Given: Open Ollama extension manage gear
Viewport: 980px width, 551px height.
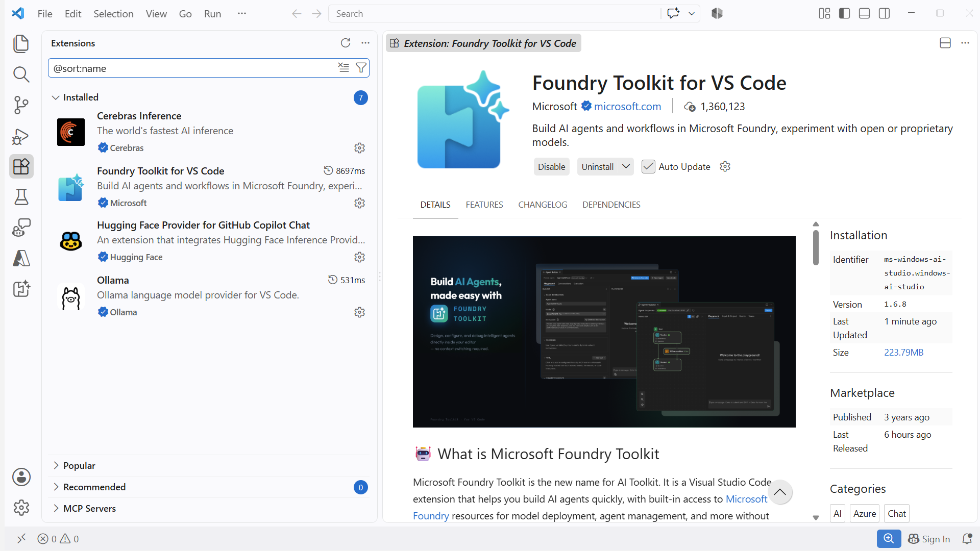Looking at the screenshot, I should 359,312.
